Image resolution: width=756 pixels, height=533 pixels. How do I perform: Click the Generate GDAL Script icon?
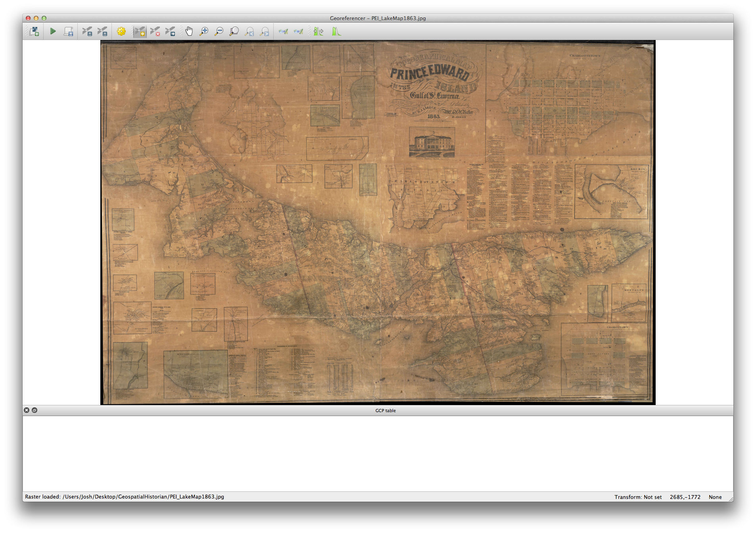pos(68,31)
